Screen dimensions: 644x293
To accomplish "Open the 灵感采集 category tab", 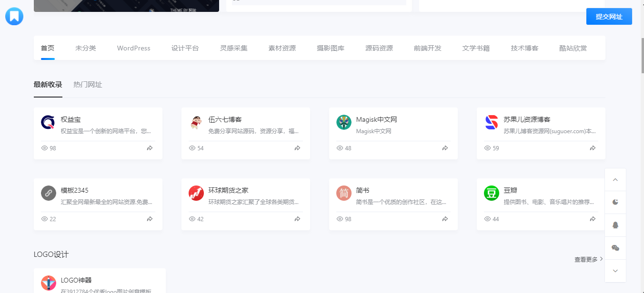I will coord(233,48).
